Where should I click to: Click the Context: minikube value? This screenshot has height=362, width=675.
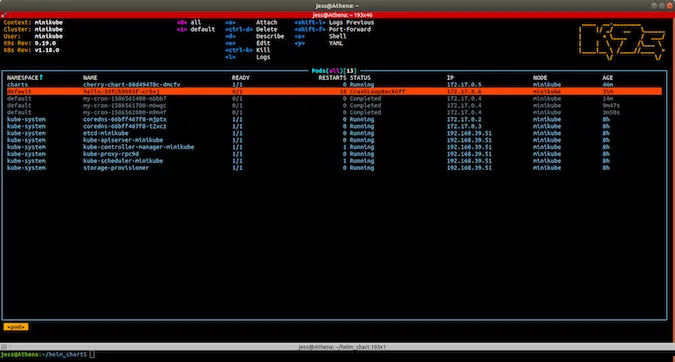pyautogui.click(x=49, y=22)
